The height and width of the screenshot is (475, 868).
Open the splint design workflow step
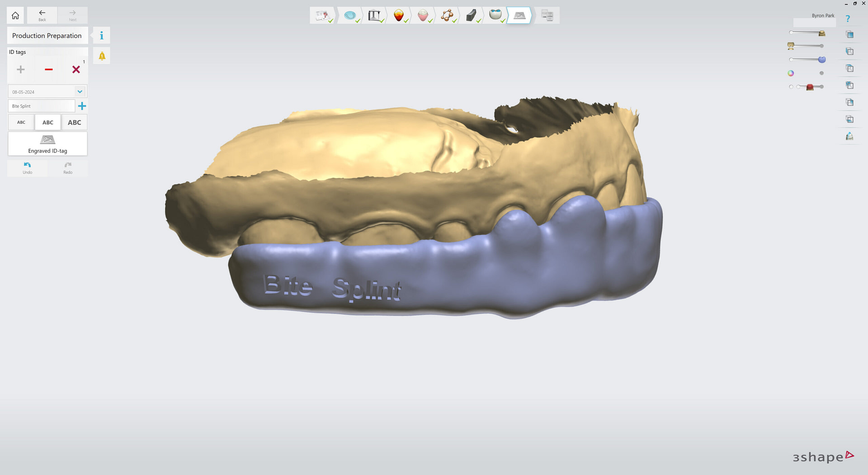pos(495,15)
